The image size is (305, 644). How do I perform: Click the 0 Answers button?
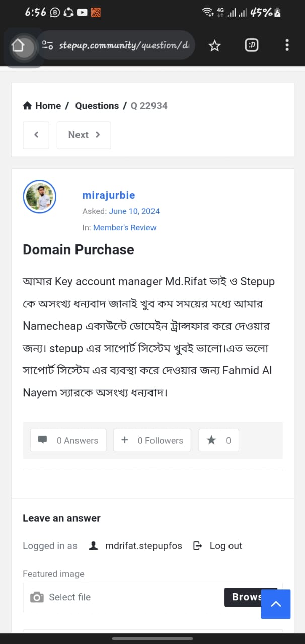tap(68, 440)
